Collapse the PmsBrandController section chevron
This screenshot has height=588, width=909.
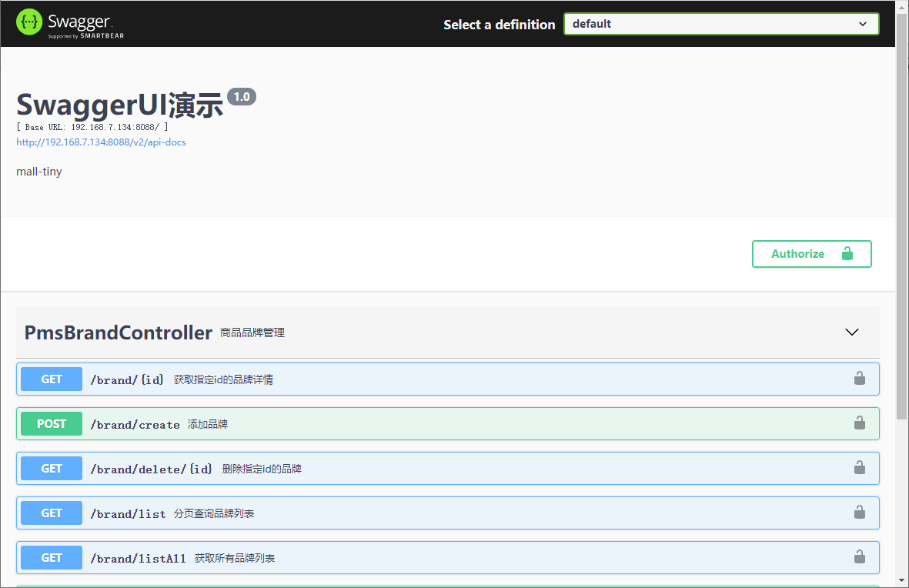851,332
